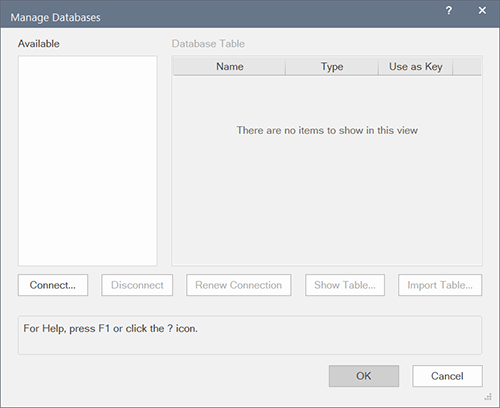This screenshot has width=500, height=408.
Task: Close the Manage Databases dialog
Action: point(482,11)
